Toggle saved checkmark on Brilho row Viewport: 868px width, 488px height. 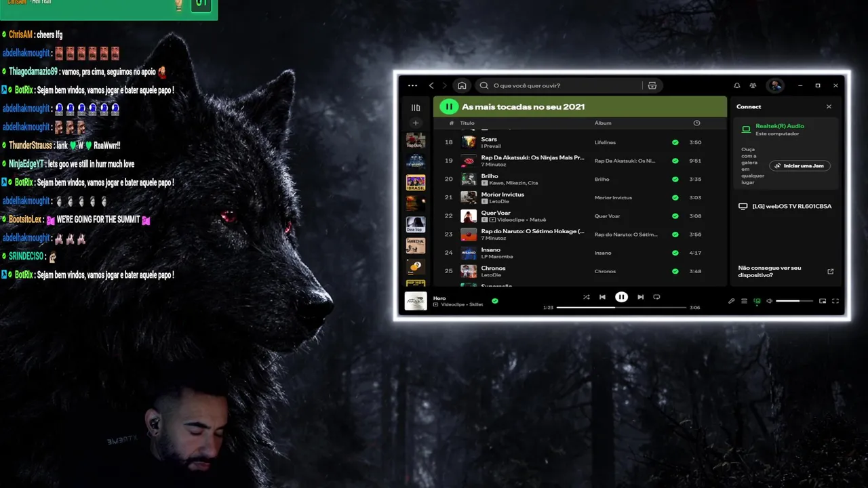(675, 179)
